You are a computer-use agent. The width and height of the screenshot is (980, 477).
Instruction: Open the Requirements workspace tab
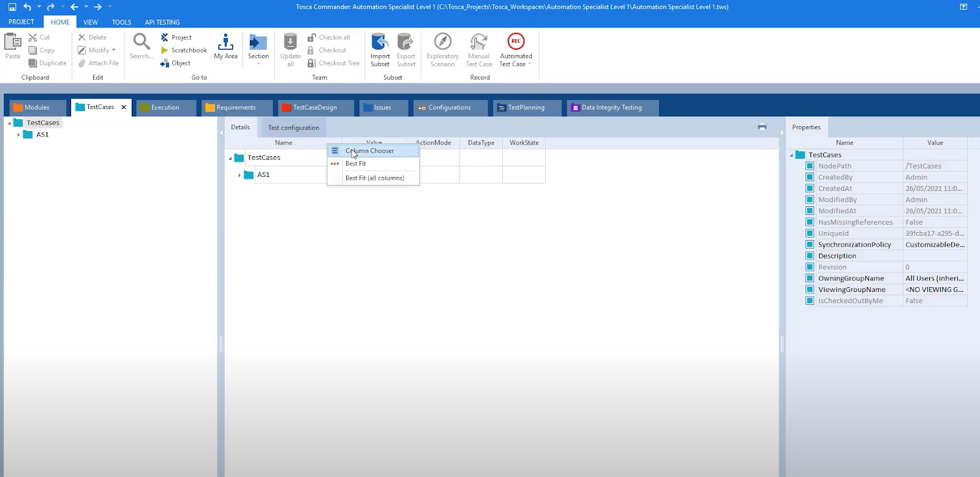237,108
